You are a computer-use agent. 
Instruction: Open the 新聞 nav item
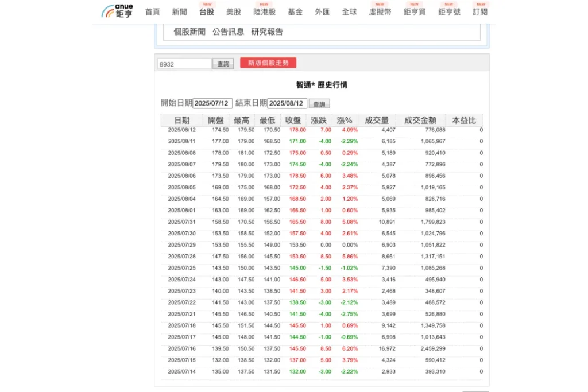[x=180, y=12]
